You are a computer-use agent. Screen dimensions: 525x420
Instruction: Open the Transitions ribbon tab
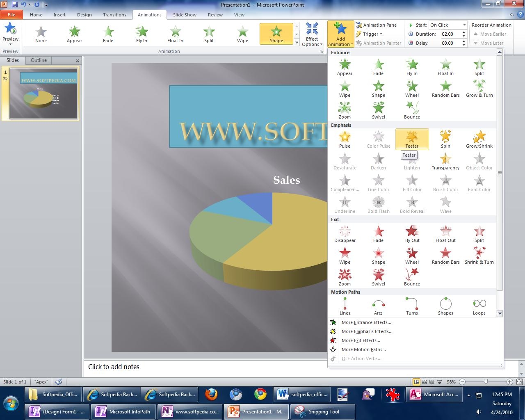tap(114, 15)
